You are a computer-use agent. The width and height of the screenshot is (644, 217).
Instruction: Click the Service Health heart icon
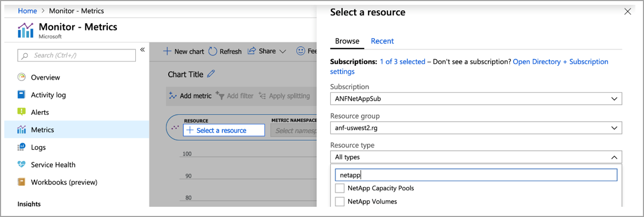[22, 165]
